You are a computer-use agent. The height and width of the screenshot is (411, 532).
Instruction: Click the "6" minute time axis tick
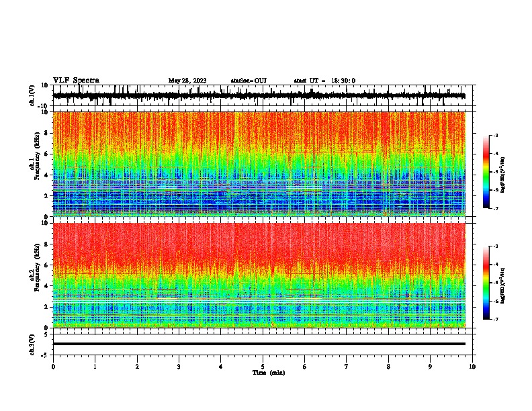[305, 367]
